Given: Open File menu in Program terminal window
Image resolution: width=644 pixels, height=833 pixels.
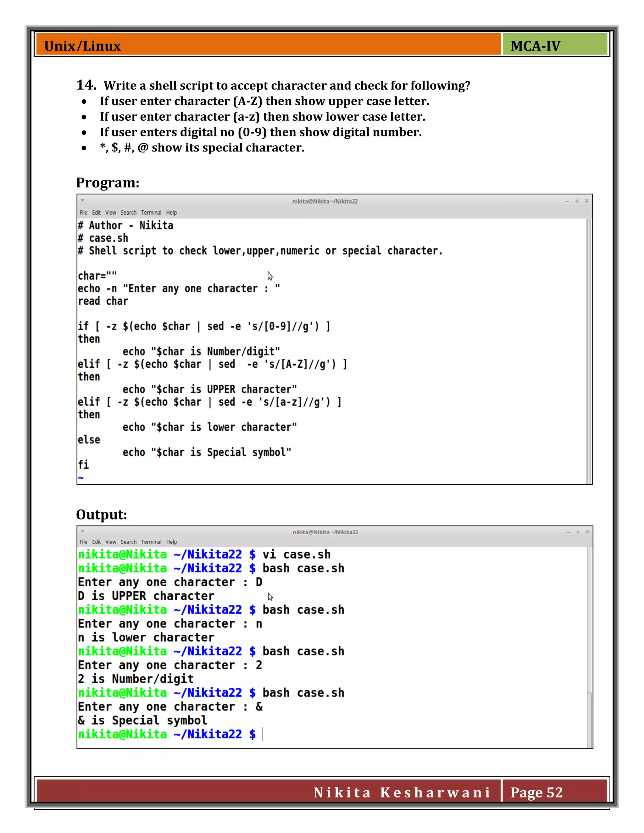Looking at the screenshot, I should [x=83, y=212].
